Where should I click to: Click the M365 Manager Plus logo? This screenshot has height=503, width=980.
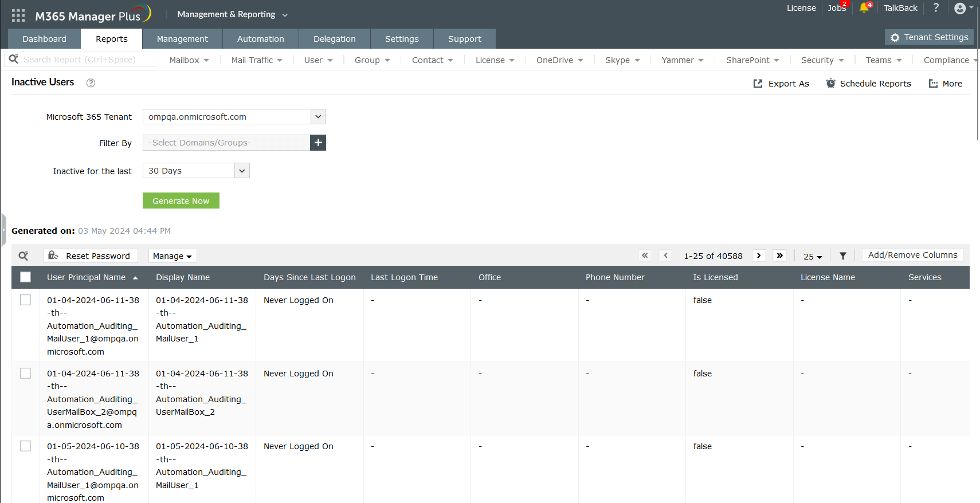93,14
